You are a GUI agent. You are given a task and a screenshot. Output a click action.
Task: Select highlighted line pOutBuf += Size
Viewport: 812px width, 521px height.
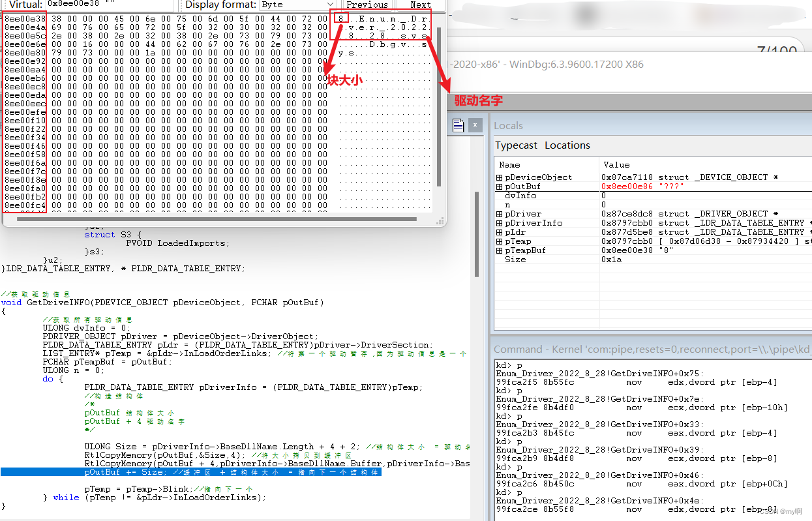[190, 472]
